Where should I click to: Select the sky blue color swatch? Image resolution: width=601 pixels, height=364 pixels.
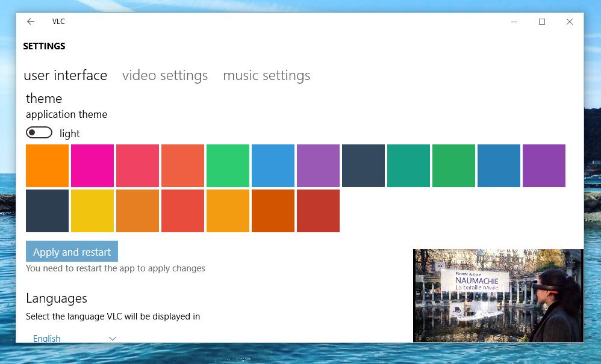pyautogui.click(x=273, y=165)
